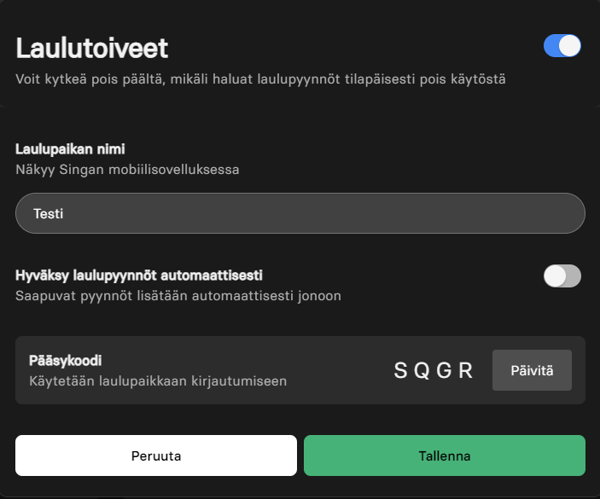
Task: Save settings with Tallenna button
Action: point(445,456)
